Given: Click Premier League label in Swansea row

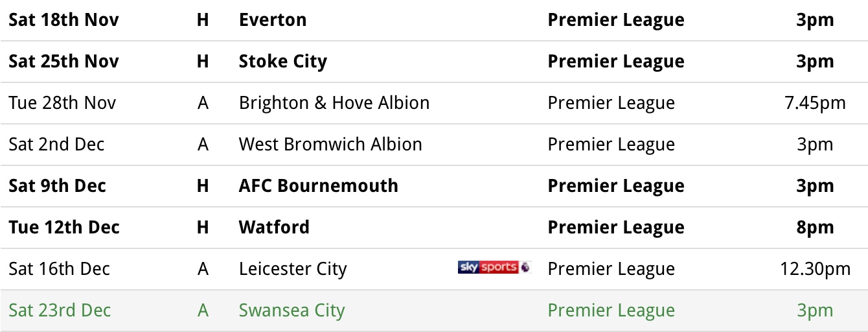Looking at the screenshot, I should [x=611, y=311].
